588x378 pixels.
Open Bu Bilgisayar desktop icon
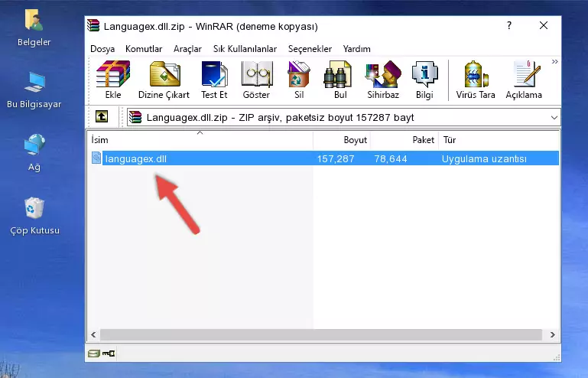(x=34, y=90)
